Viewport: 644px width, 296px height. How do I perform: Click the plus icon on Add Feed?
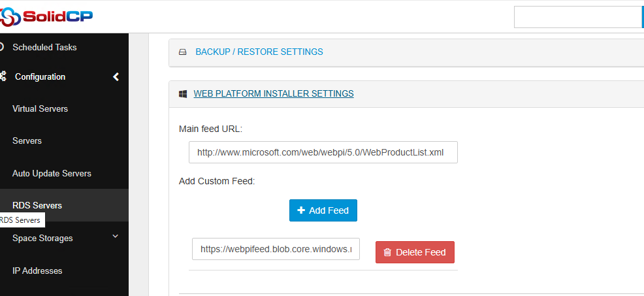(301, 210)
